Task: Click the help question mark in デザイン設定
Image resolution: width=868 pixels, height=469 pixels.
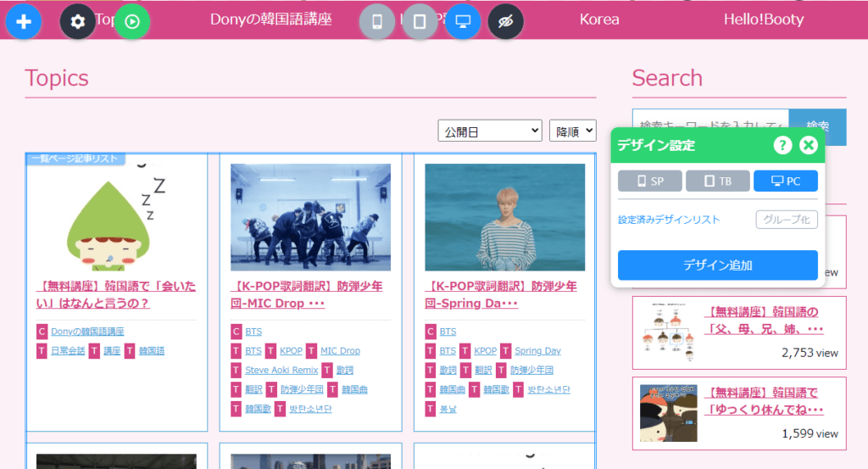Action: click(782, 145)
